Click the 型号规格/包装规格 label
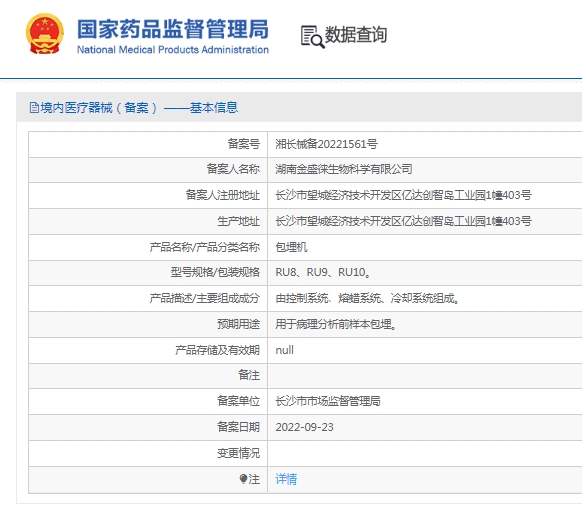582x512 pixels. point(215,273)
